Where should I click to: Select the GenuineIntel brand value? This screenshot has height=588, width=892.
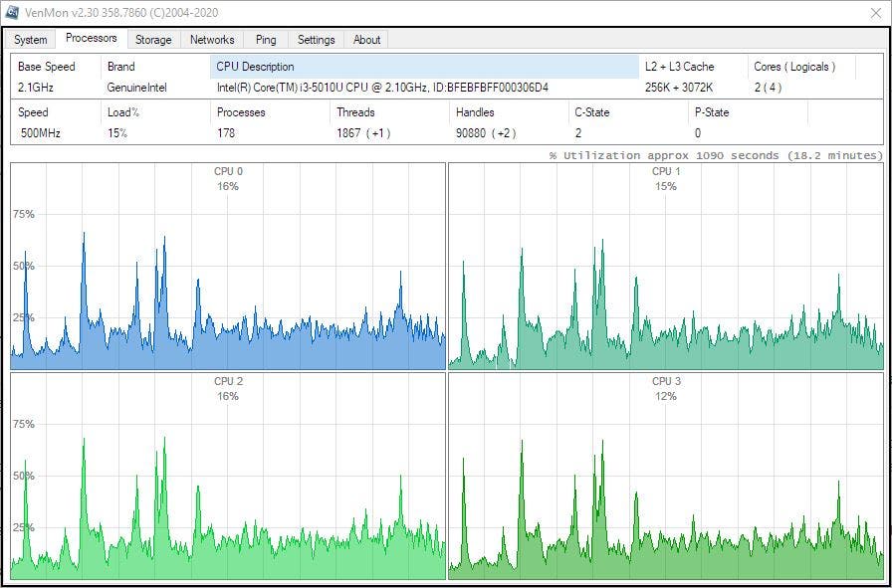pyautogui.click(x=137, y=88)
